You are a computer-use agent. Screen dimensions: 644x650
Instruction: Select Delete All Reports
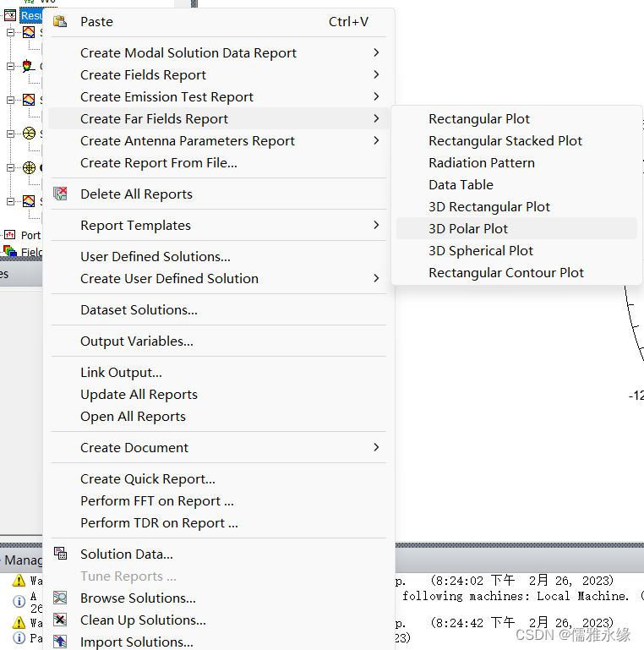[219, 194]
